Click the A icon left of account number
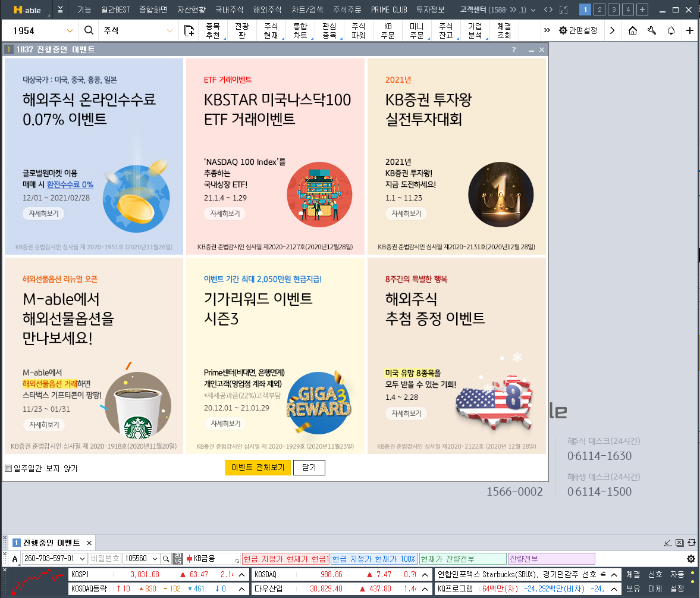The image size is (700, 598). click(x=15, y=559)
